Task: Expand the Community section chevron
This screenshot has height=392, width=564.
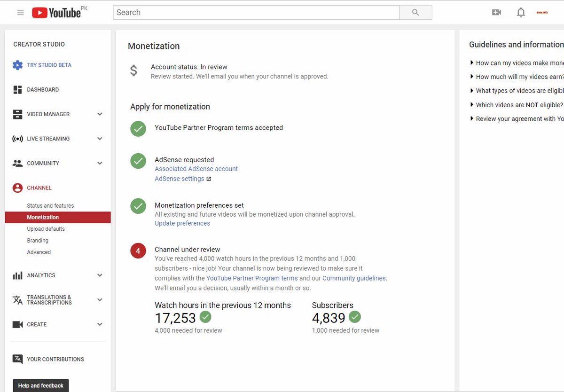Action: 100,163
